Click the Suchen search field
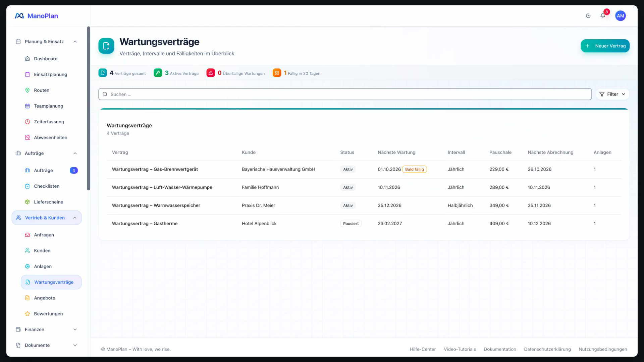 tap(345, 94)
